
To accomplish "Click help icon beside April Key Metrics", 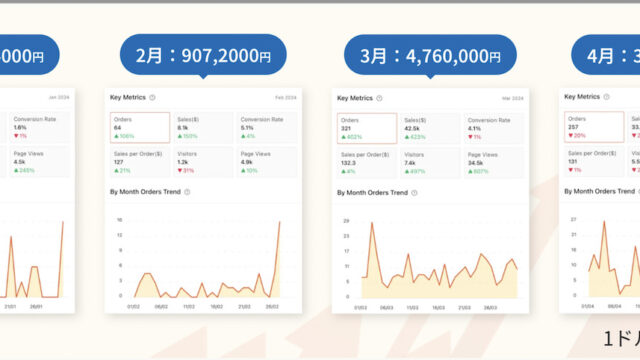I will click(607, 97).
